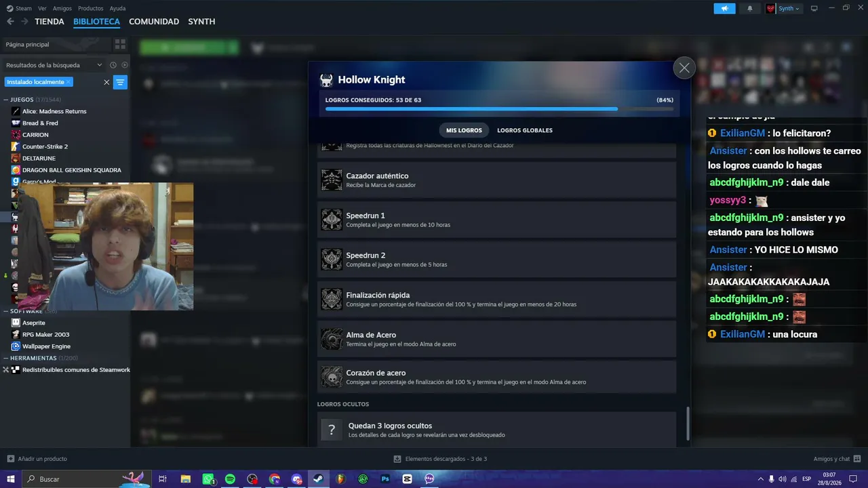
Task: Click the Speedrun 2 achievement icon
Action: tap(332, 260)
